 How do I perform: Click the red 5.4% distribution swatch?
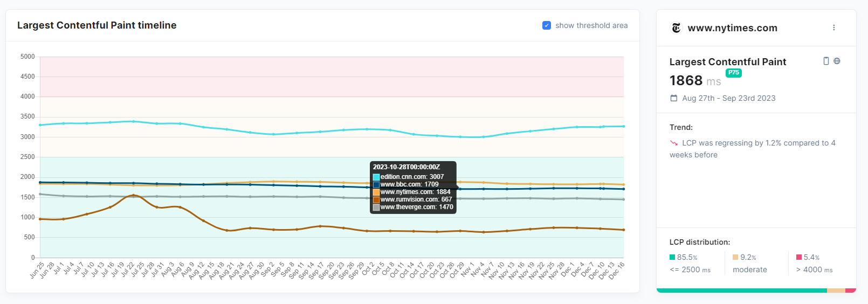pyautogui.click(x=799, y=257)
